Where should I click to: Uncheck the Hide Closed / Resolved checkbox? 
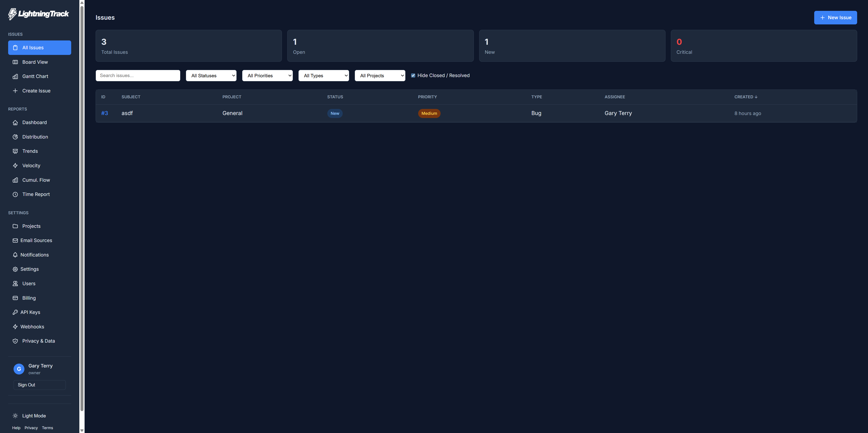[413, 75]
